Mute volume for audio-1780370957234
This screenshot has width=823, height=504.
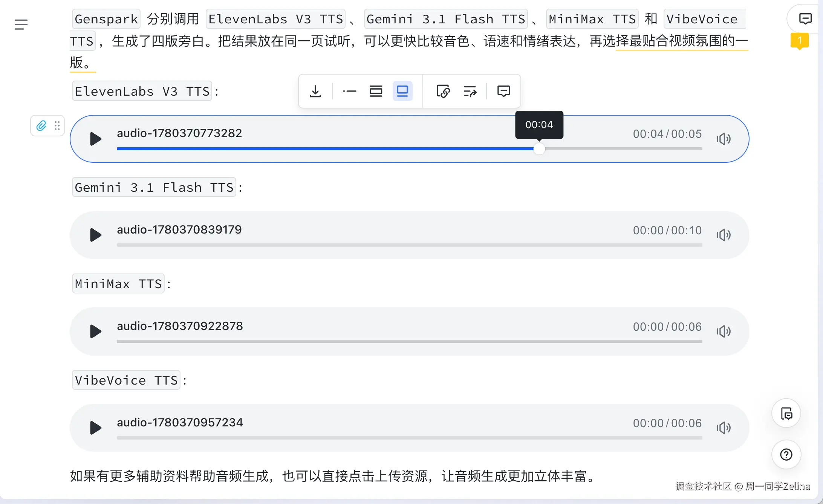coord(724,428)
